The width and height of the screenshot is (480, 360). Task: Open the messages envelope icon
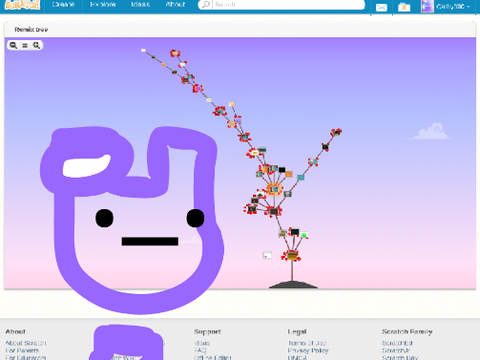381,7
